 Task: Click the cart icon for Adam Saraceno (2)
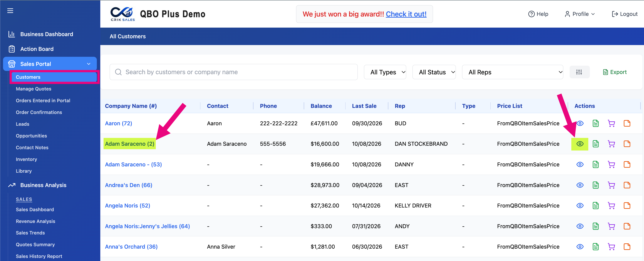pos(611,144)
